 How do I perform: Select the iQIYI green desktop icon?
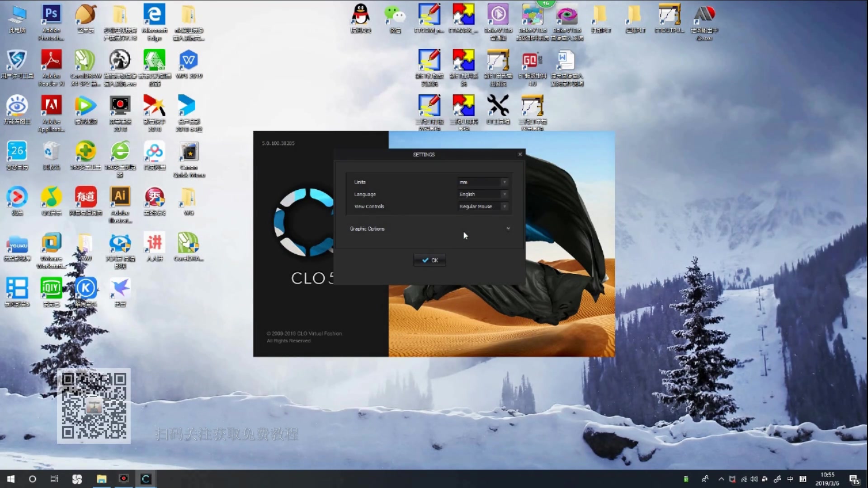click(51, 288)
